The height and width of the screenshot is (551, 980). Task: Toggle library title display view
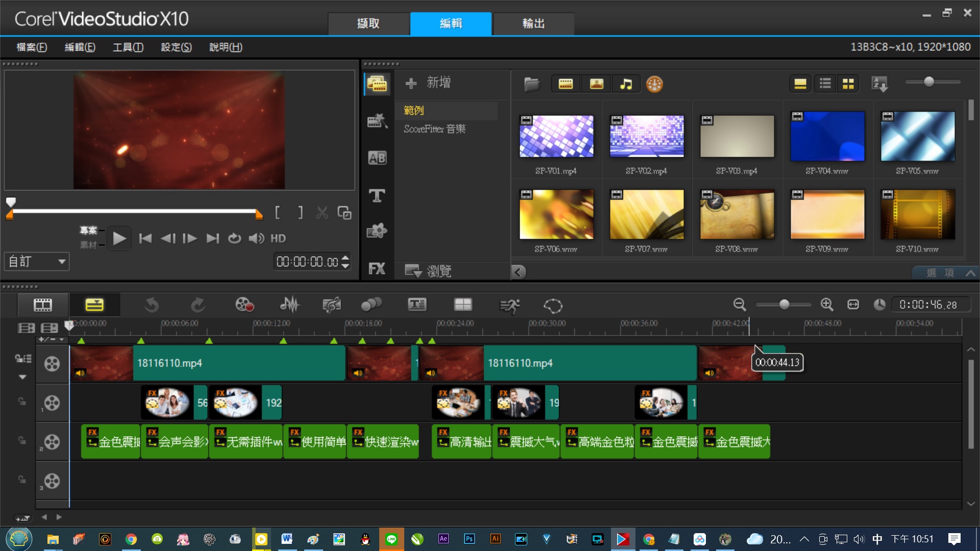click(x=800, y=84)
